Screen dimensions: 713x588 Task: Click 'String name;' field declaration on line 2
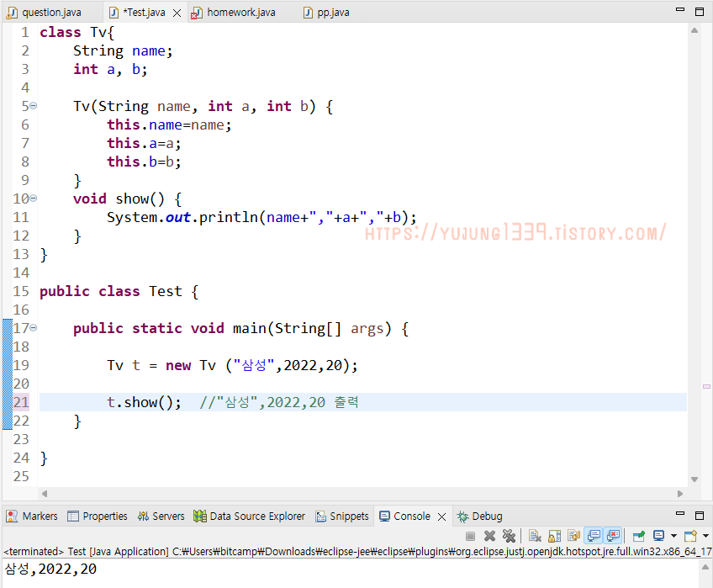124,51
